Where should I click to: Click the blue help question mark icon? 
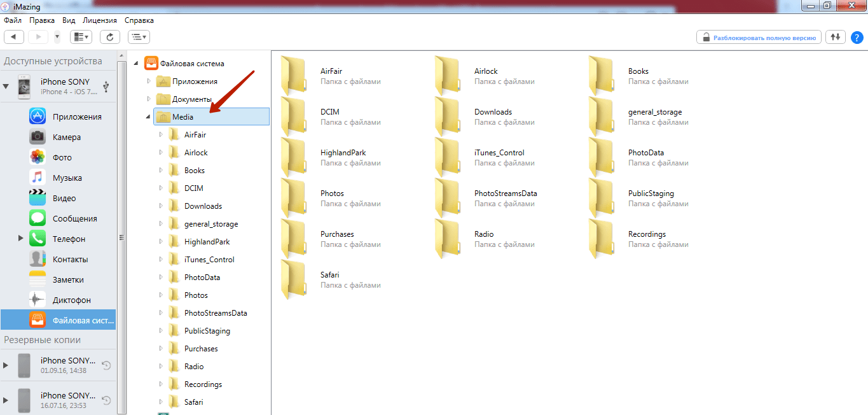[857, 37]
